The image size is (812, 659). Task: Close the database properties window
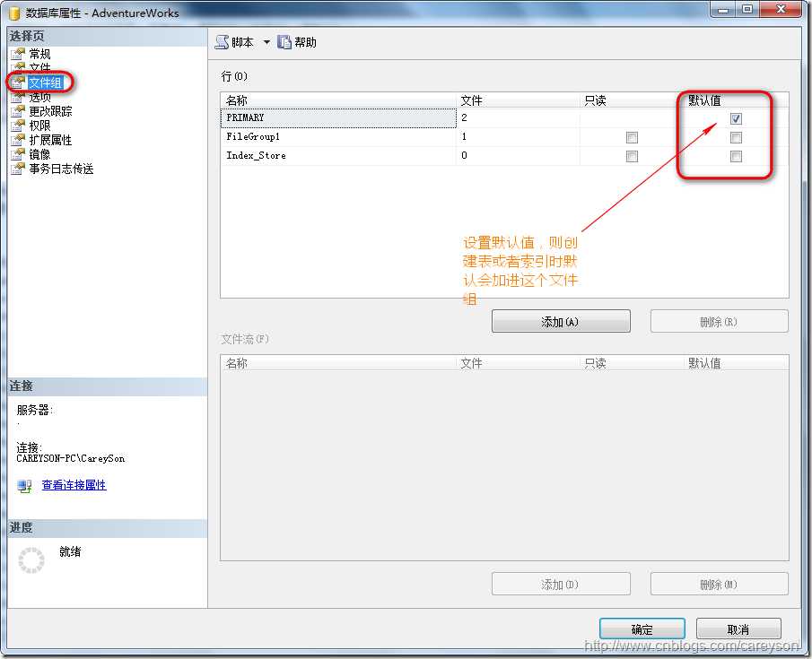click(781, 9)
